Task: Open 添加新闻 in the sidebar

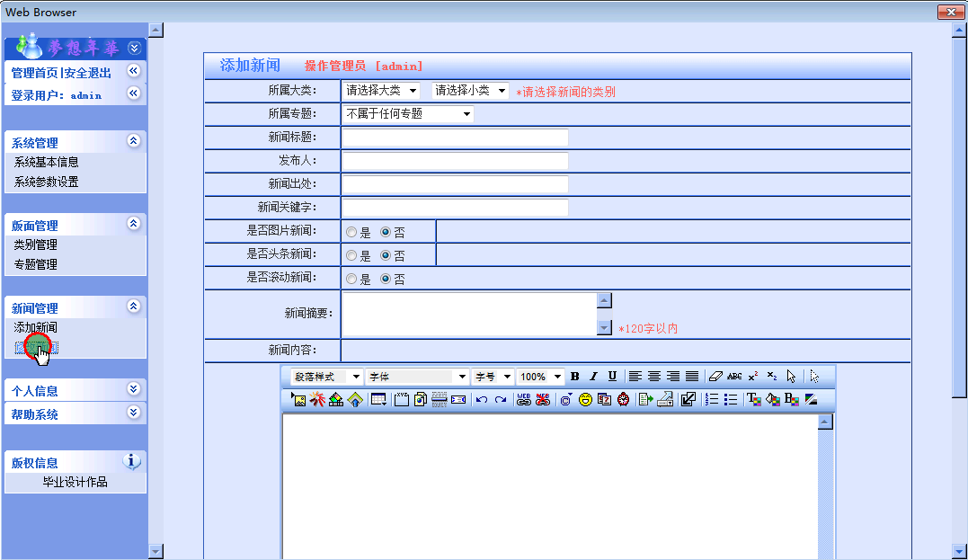Action: coord(36,328)
